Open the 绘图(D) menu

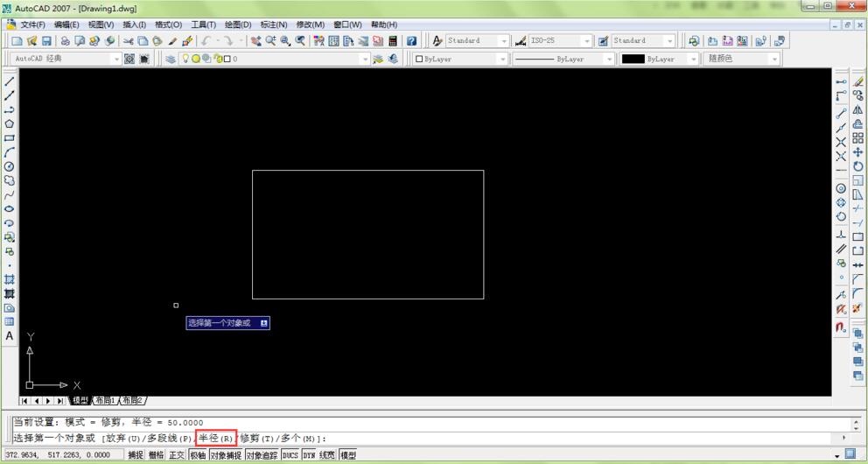tap(238, 25)
